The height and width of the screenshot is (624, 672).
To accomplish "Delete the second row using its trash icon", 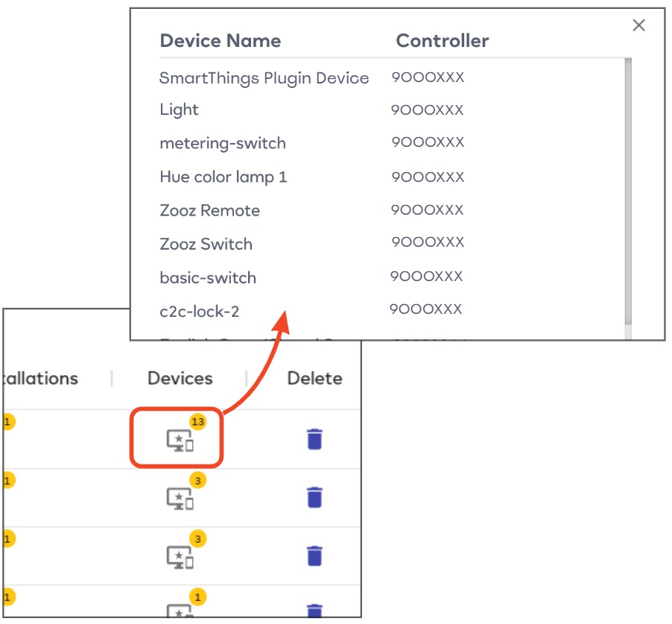I will click(x=315, y=496).
